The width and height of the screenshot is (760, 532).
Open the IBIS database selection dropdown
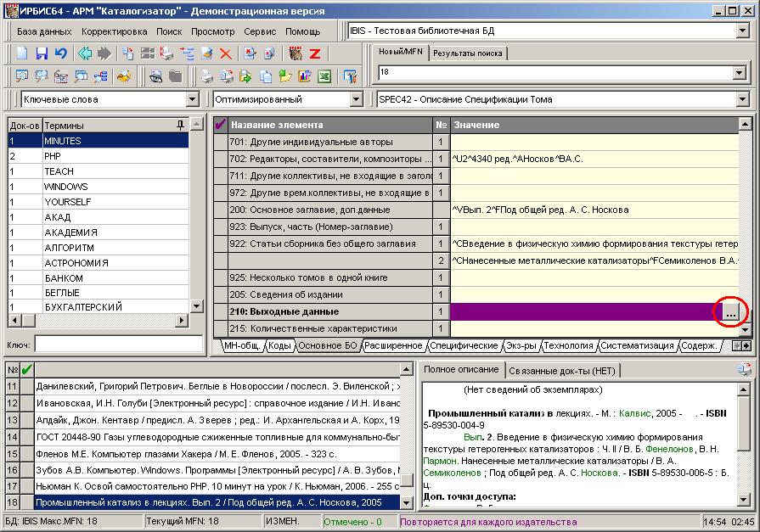pos(741,31)
